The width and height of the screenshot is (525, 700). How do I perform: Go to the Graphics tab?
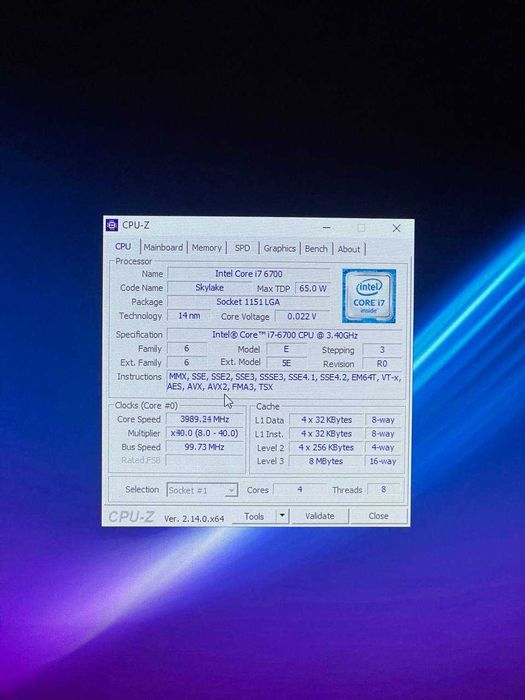[x=279, y=248]
